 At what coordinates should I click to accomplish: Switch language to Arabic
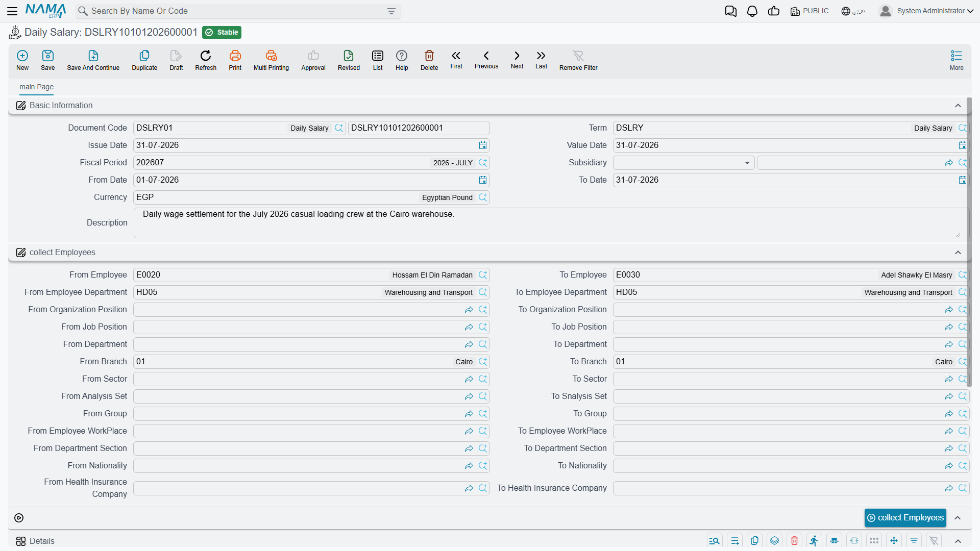[x=853, y=11]
